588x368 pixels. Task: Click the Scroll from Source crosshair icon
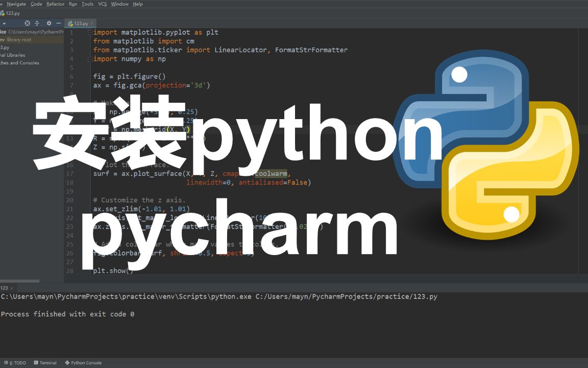(27, 23)
